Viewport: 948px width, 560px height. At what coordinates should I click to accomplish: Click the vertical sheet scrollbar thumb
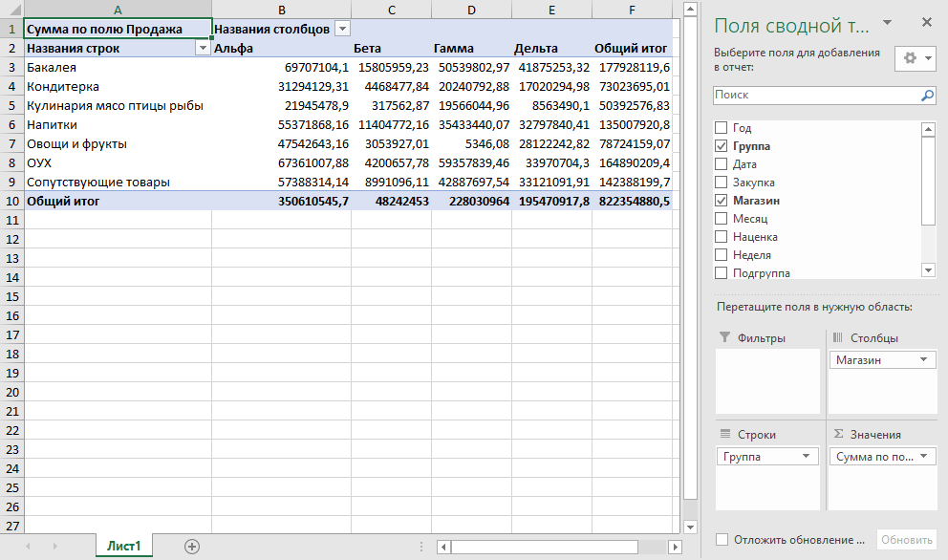690,259
